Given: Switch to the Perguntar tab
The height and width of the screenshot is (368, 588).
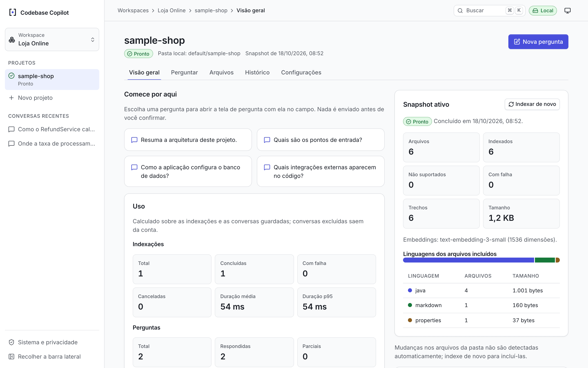Looking at the screenshot, I should point(184,73).
